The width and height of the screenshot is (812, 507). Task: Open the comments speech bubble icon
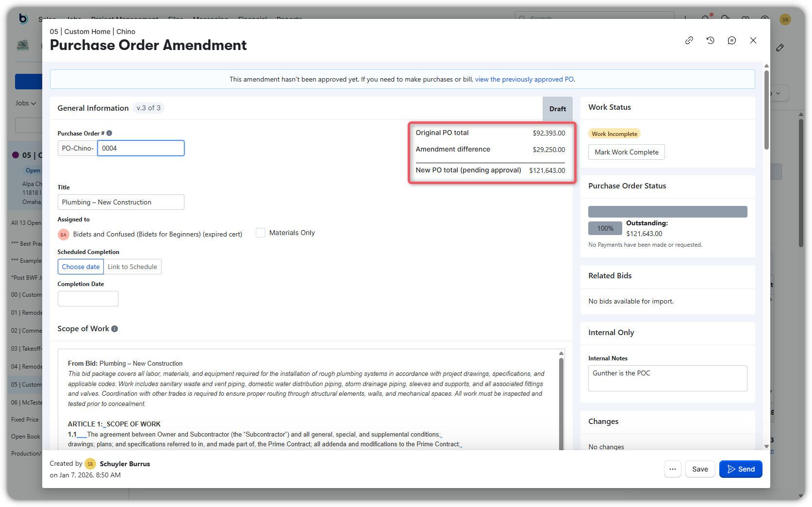731,40
